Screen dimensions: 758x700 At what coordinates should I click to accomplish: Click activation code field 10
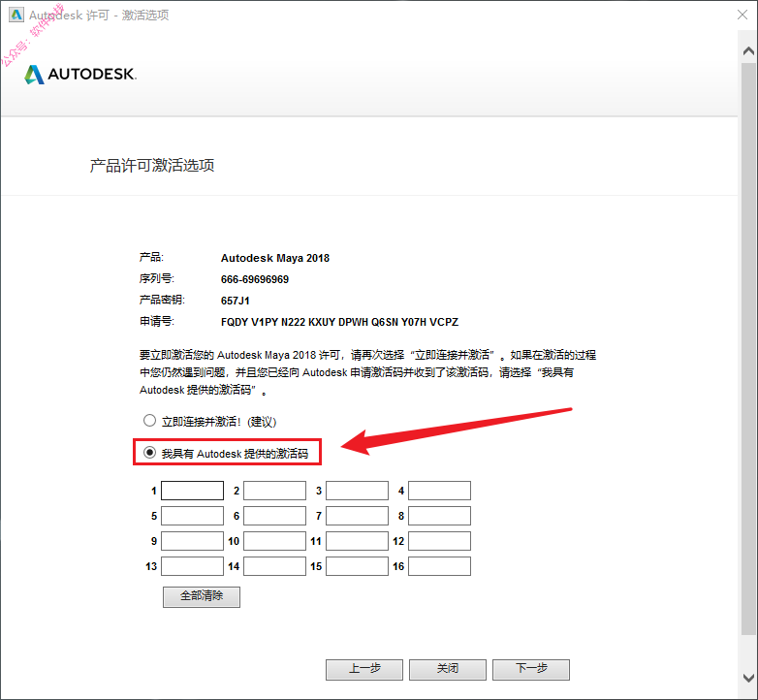click(274, 541)
